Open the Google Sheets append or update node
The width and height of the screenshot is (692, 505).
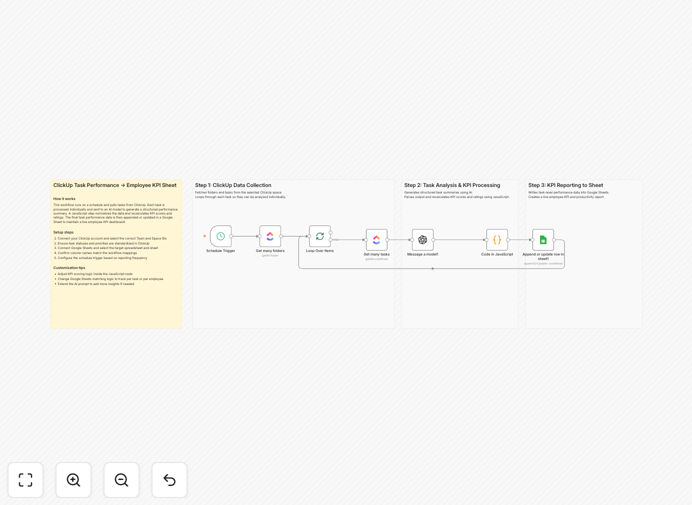click(x=543, y=240)
